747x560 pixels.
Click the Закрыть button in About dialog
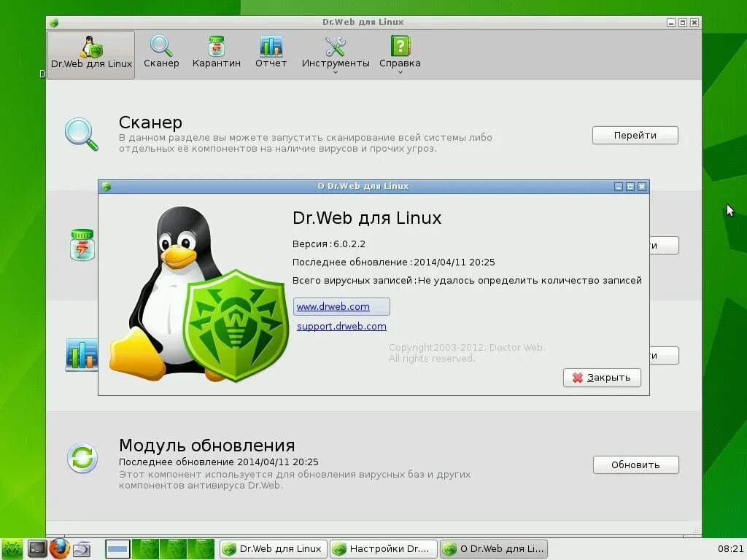pos(602,378)
